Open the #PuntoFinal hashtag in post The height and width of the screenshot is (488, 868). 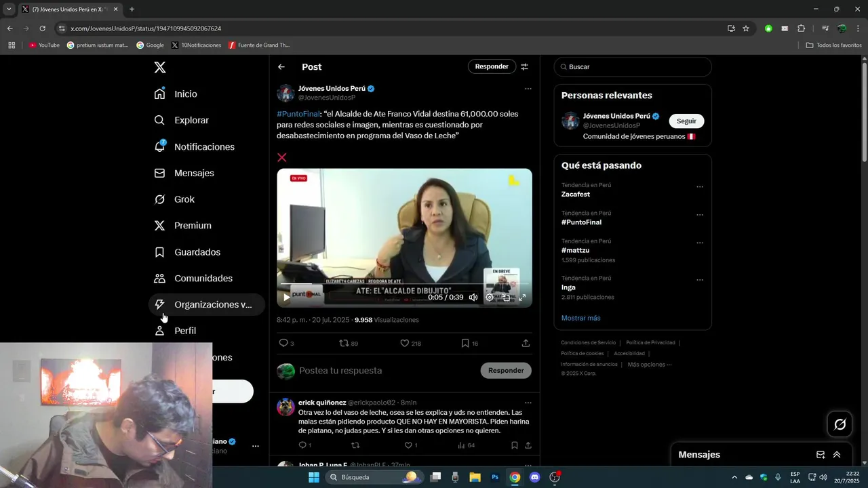tap(298, 114)
